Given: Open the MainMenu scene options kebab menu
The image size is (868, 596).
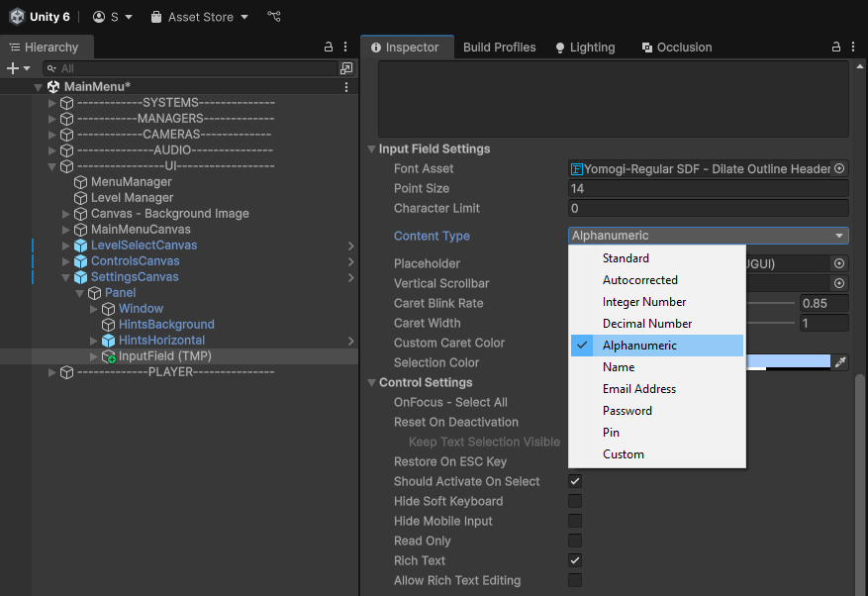Looking at the screenshot, I should (x=346, y=87).
